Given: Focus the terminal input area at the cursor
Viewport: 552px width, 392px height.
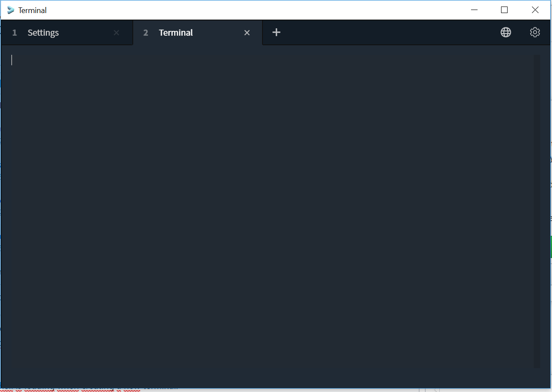Looking at the screenshot, I should [x=12, y=60].
